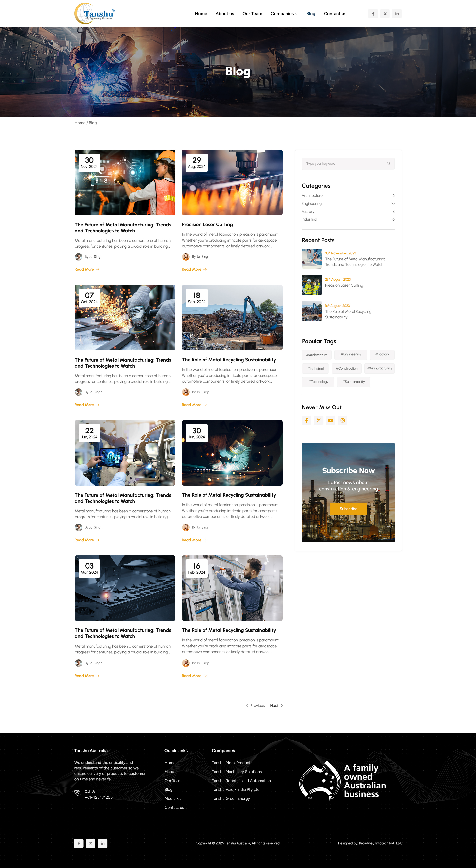The width and height of the screenshot is (476, 868).
Task: Open the About us menu item
Action: (x=225, y=14)
